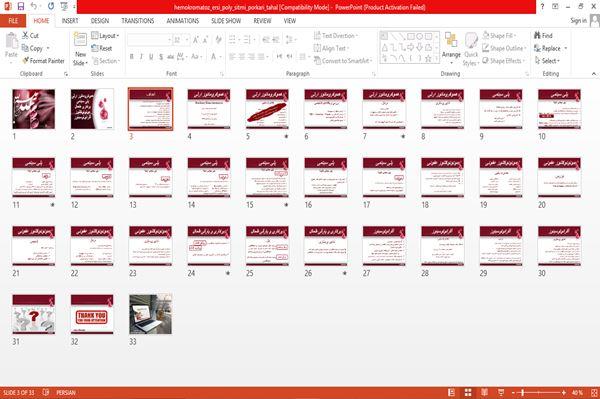Select slide 1 thumbnail

pos(34,109)
